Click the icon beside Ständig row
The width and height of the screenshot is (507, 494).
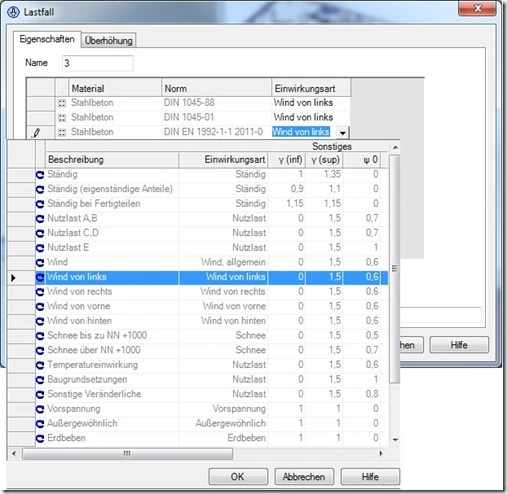40,174
